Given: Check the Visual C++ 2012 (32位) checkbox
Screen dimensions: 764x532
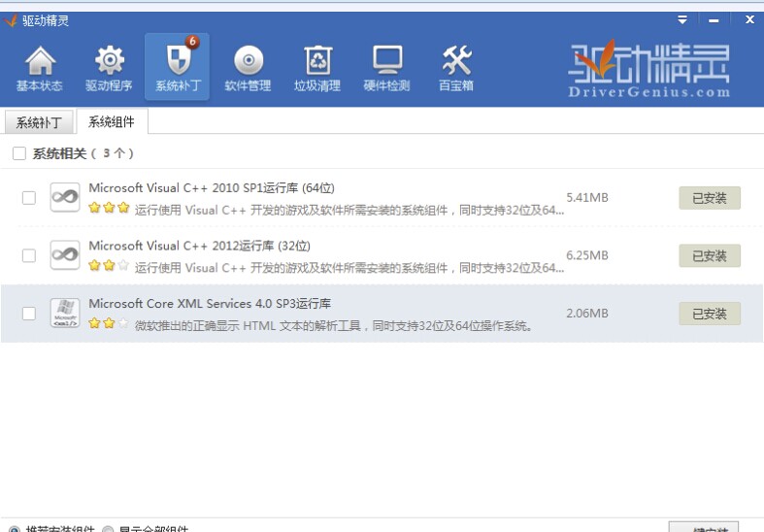Looking at the screenshot, I should [x=29, y=255].
